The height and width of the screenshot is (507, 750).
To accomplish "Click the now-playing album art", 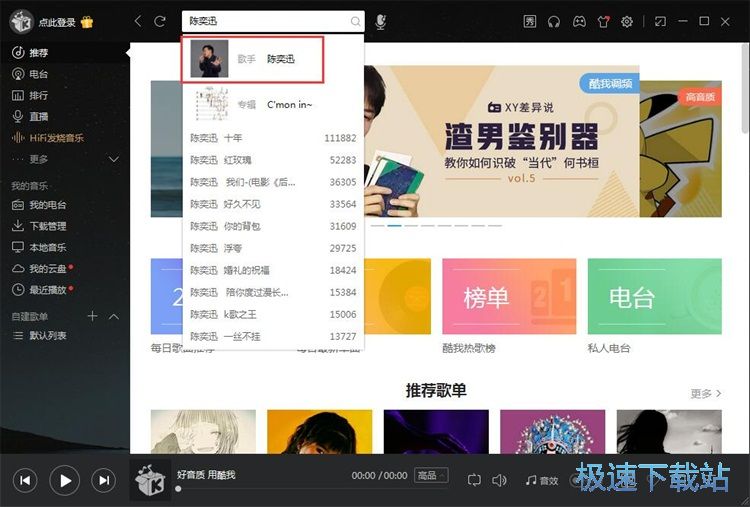I will 150,480.
